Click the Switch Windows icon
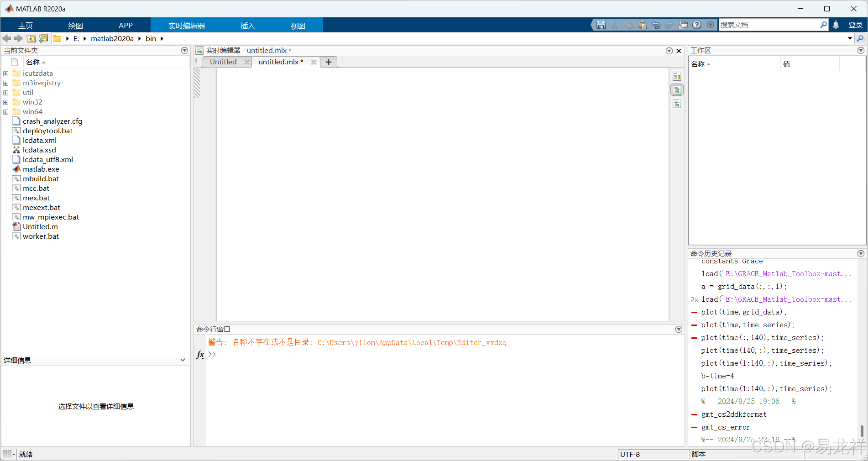868x461 pixels. 683,25
